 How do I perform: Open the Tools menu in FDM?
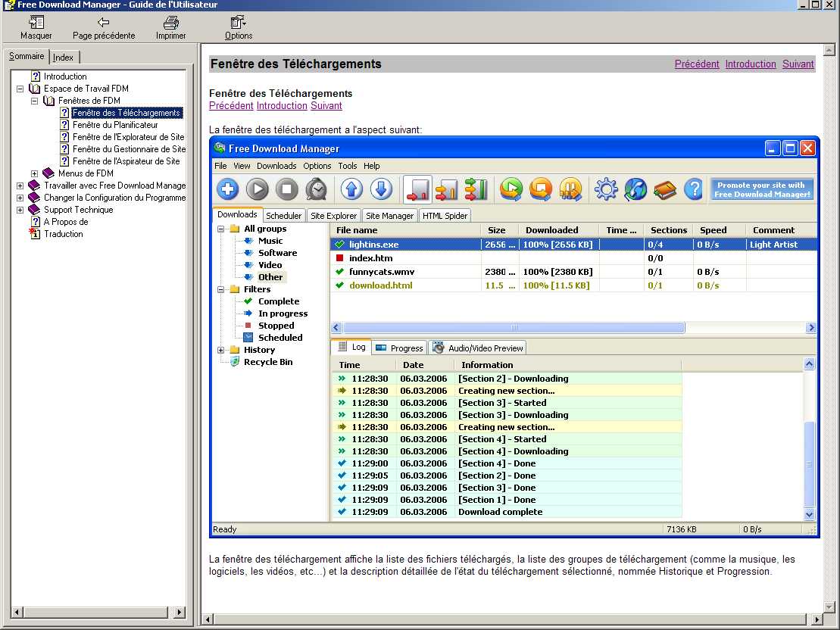[x=347, y=166]
